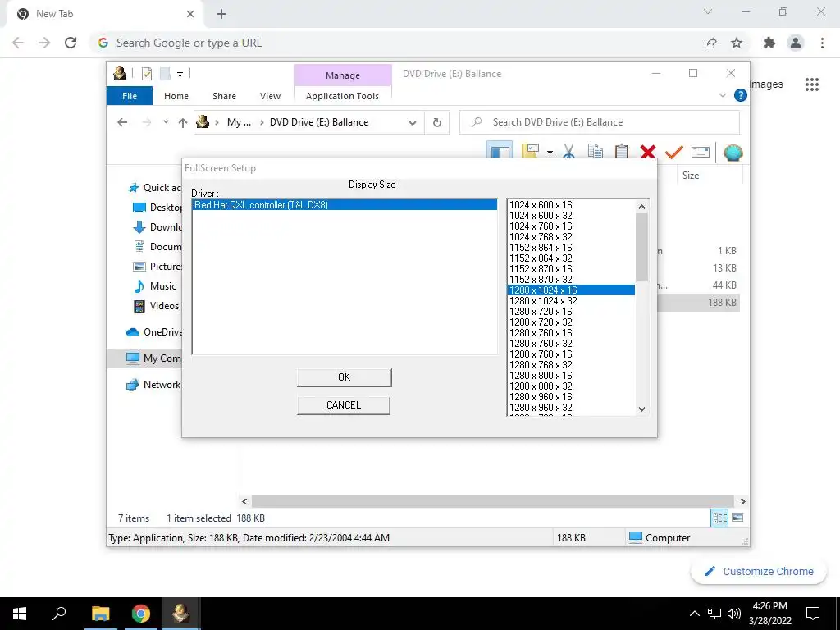The width and height of the screenshot is (840, 630).
Task: Open File Explorer from the taskbar
Action: coord(100,614)
